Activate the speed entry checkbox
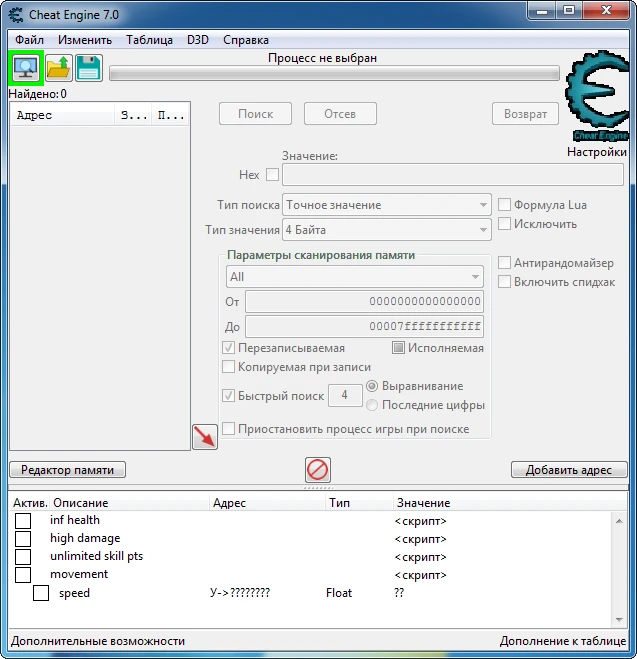Viewport: 637px width, 659px height. coord(41,593)
